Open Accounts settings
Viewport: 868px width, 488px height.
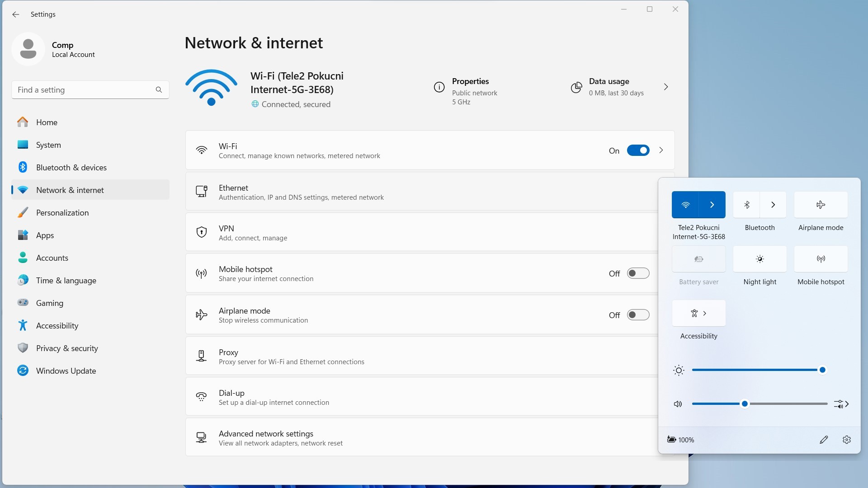click(90, 258)
